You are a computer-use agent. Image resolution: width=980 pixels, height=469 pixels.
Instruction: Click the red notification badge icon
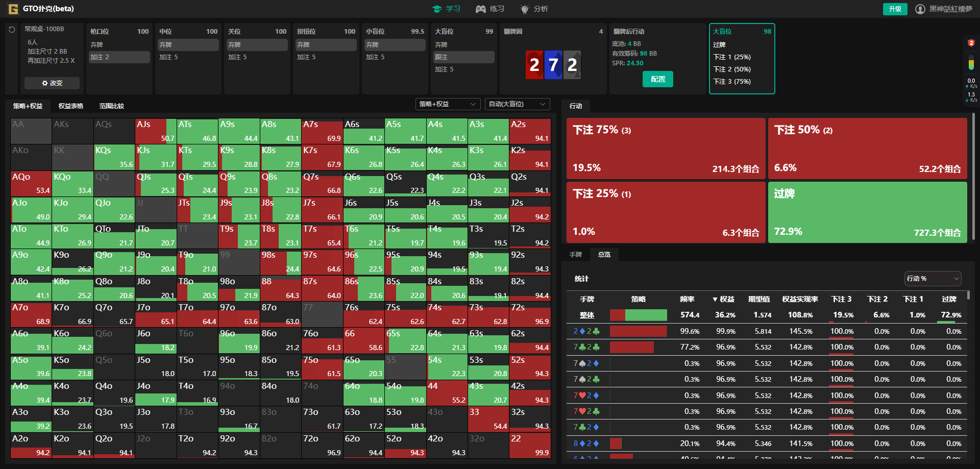(x=971, y=43)
